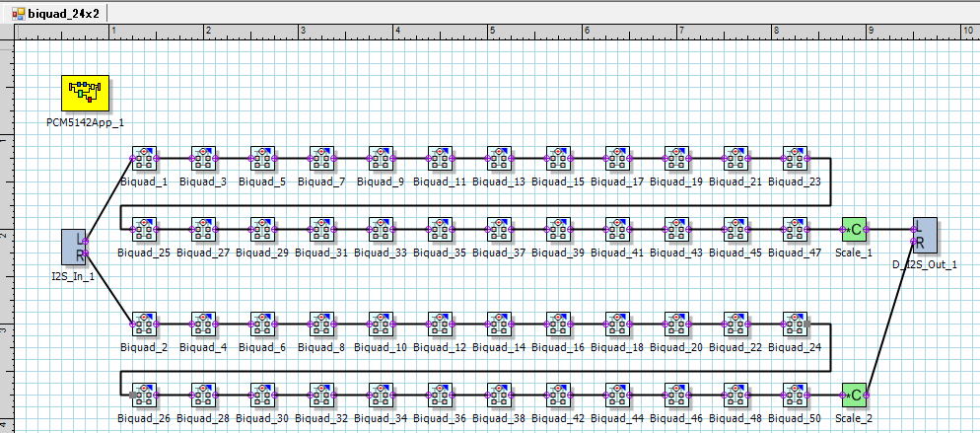Select the Scale_2 green block
This screenshot has width=980, height=433.
854,395
